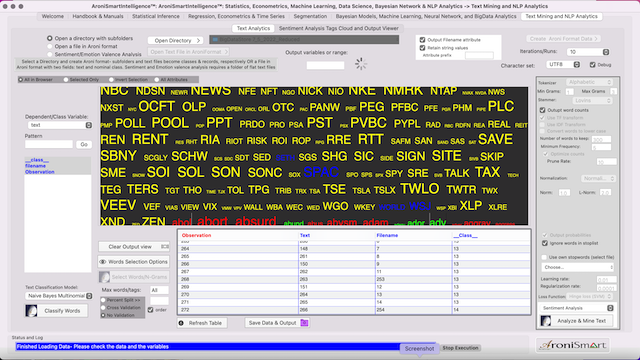The height and width of the screenshot is (360, 640).
Task: Click the Open Directory button
Action: pos(176,40)
